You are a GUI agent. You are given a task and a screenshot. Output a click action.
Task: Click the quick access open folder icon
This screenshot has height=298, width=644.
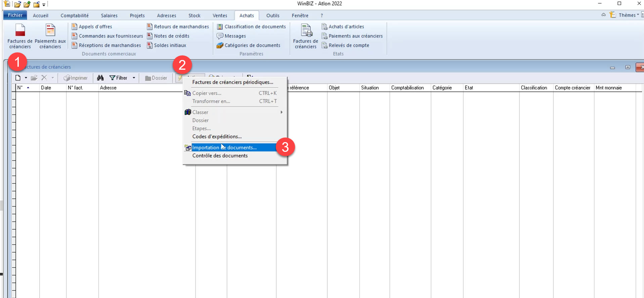17,4
